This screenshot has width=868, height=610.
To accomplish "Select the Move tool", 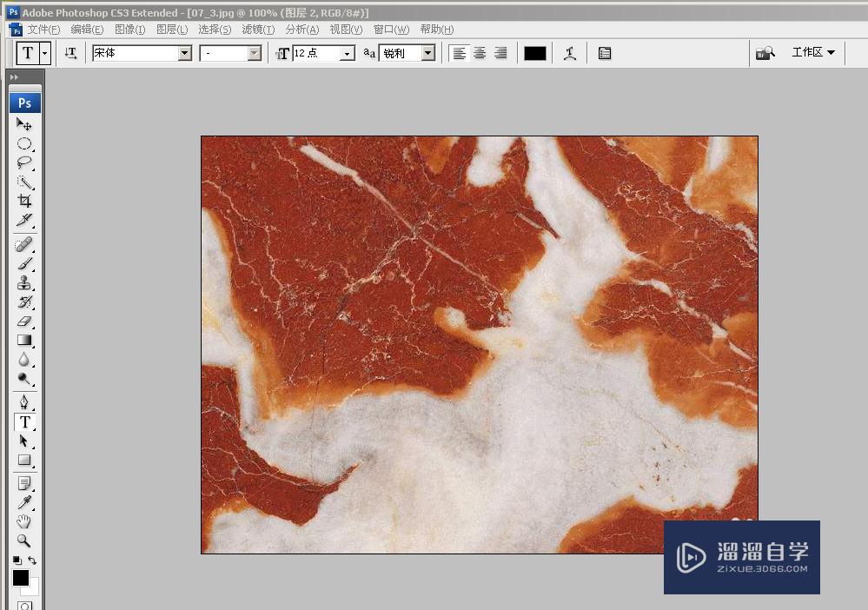I will tap(23, 124).
